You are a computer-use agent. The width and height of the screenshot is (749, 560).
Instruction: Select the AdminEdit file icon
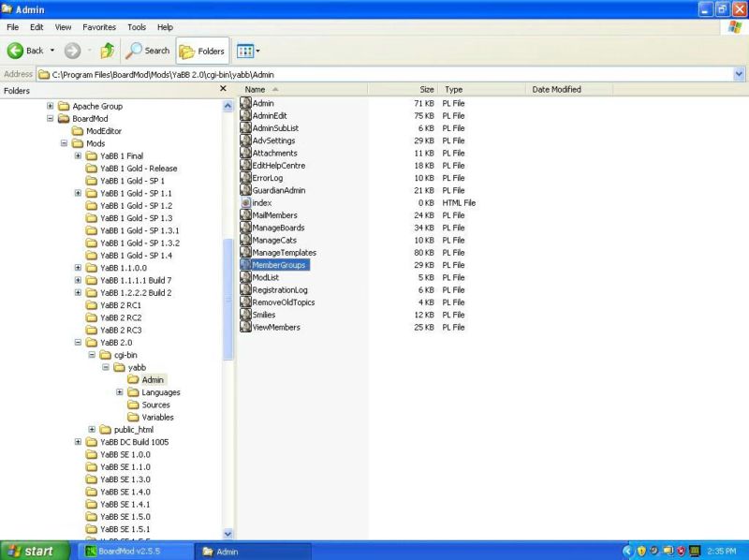[245, 115]
